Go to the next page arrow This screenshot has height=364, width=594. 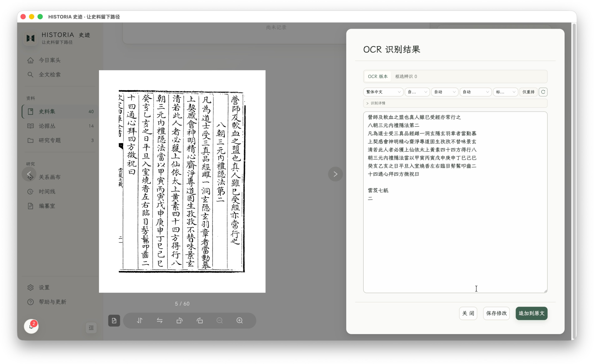pyautogui.click(x=335, y=174)
